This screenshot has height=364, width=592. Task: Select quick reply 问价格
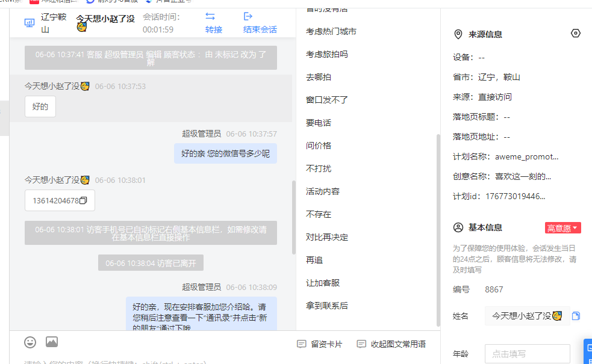(319, 146)
